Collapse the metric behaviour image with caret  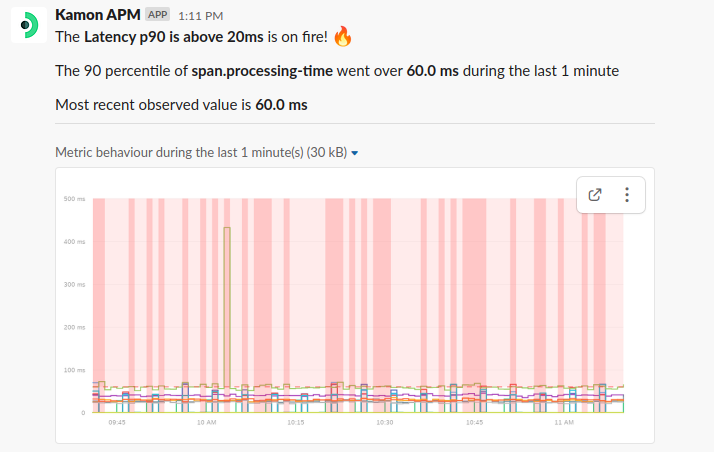click(355, 153)
